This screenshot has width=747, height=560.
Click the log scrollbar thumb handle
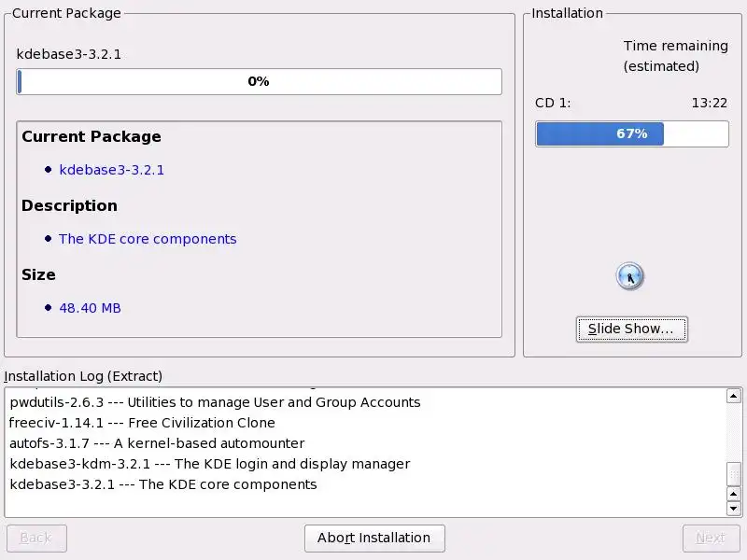(x=733, y=473)
